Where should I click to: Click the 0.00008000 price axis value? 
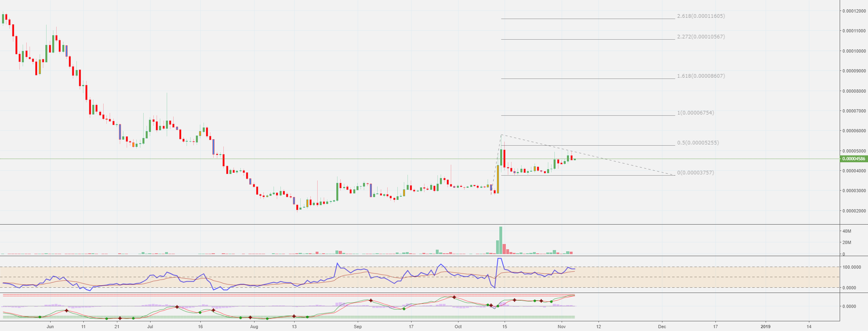(853, 91)
